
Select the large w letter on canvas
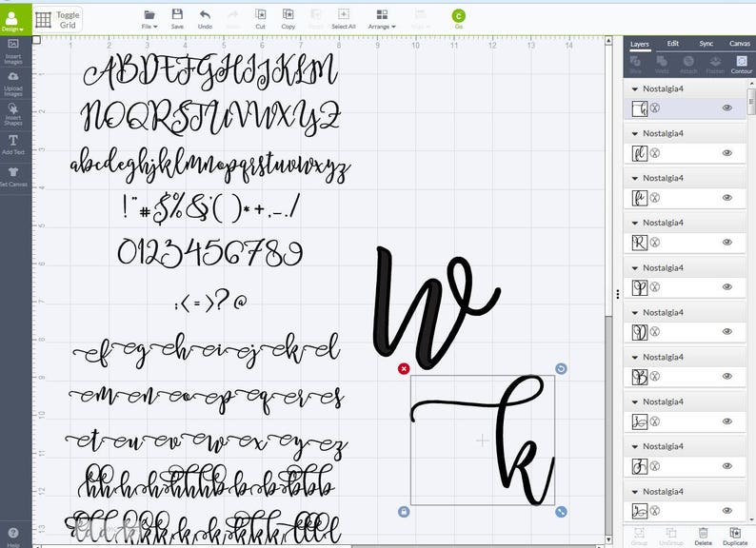[x=436, y=308]
